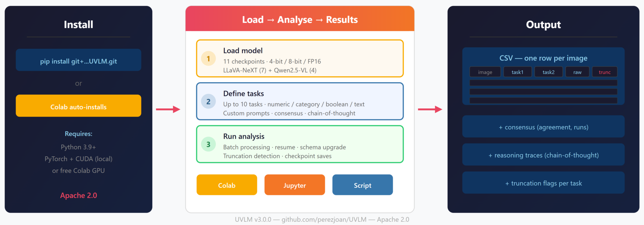Click the arrow between Install and Load panels
Screen dimensions: 644x225
(x=168, y=110)
